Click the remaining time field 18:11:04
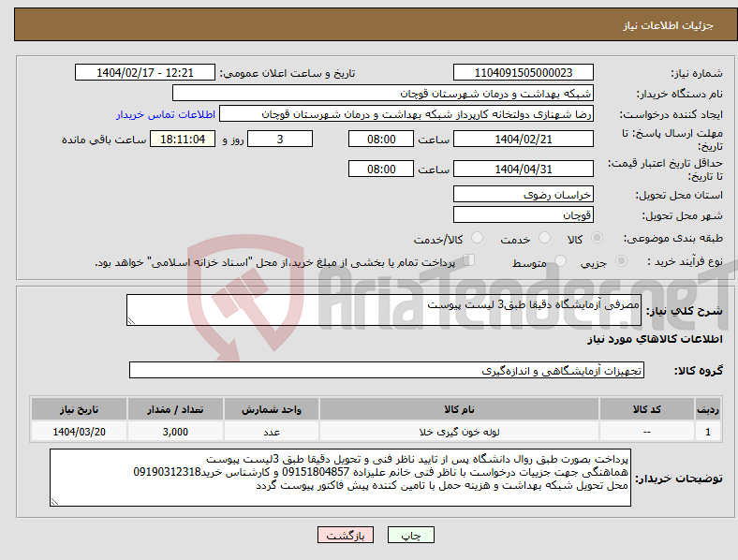738x560 pixels. [x=183, y=140]
